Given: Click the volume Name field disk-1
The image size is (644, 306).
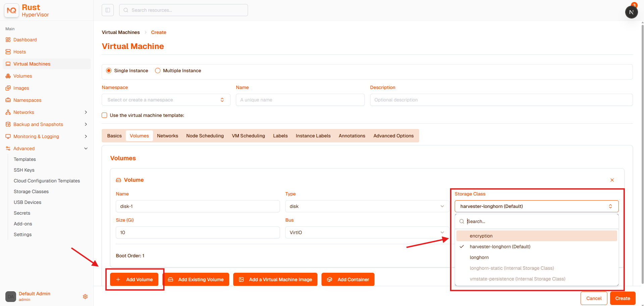Looking at the screenshot, I should (x=198, y=206).
